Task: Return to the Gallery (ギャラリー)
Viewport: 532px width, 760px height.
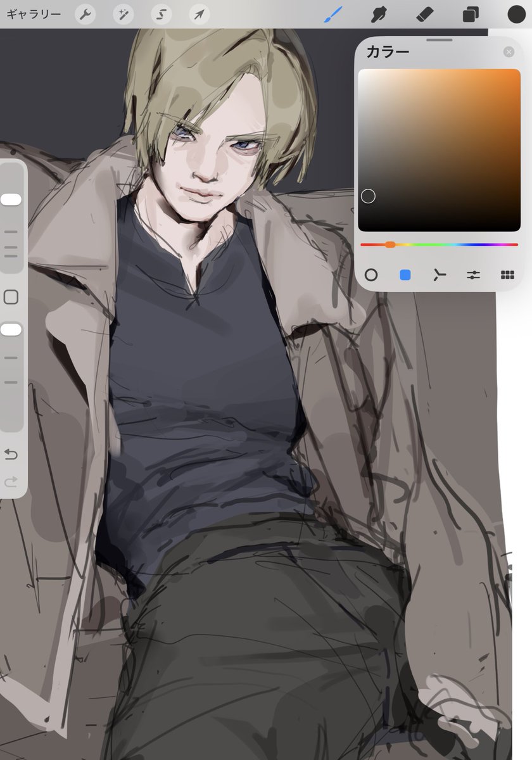Action: 34,14
